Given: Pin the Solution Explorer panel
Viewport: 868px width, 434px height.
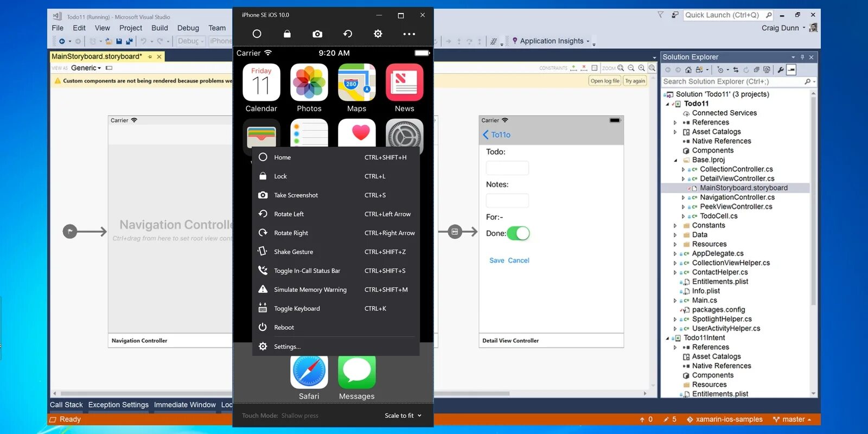Looking at the screenshot, I should [802, 57].
